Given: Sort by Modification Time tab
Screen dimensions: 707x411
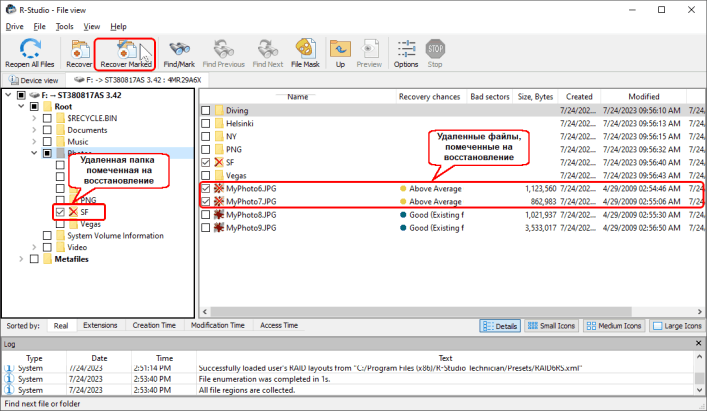Looking at the screenshot, I should (x=217, y=325).
